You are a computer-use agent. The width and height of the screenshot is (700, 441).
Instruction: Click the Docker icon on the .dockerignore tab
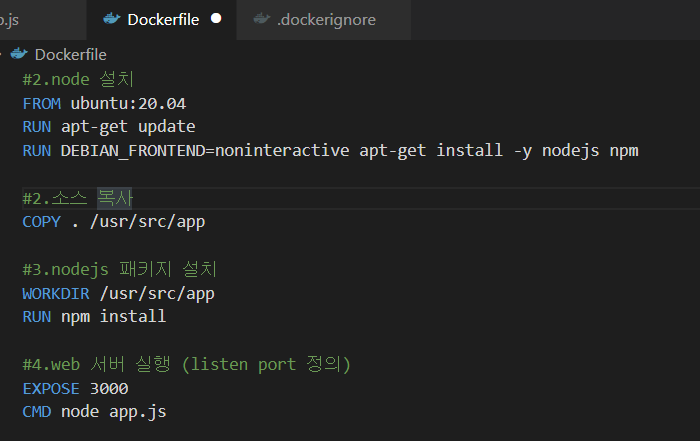tap(262, 19)
